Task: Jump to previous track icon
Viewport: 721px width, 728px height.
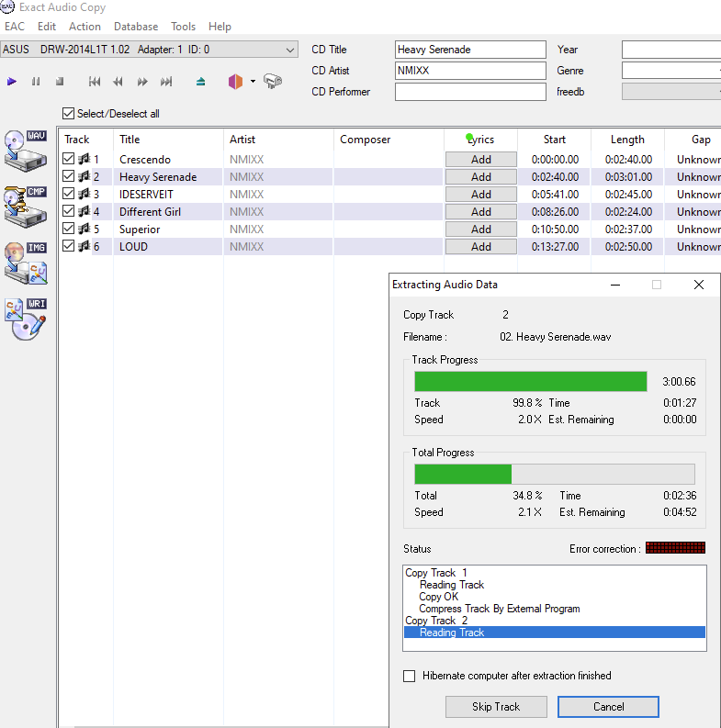Action: [x=95, y=82]
